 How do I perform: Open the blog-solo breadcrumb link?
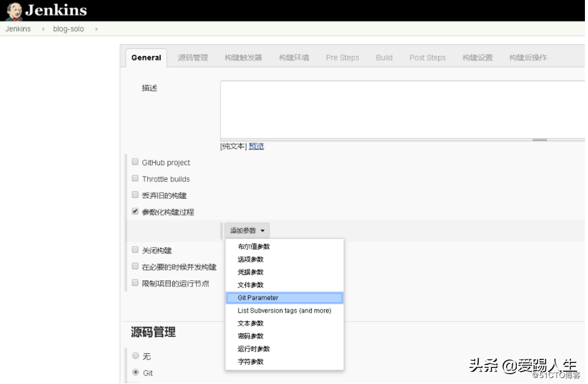(68, 29)
